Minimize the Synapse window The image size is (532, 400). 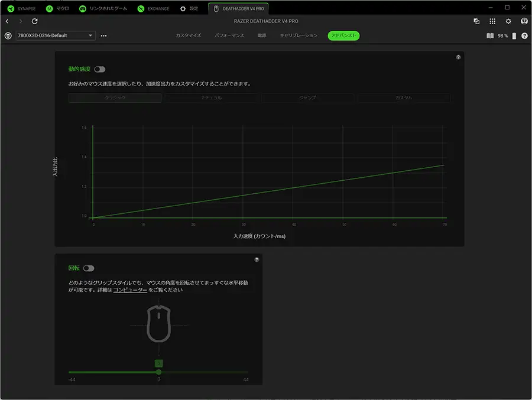491,8
